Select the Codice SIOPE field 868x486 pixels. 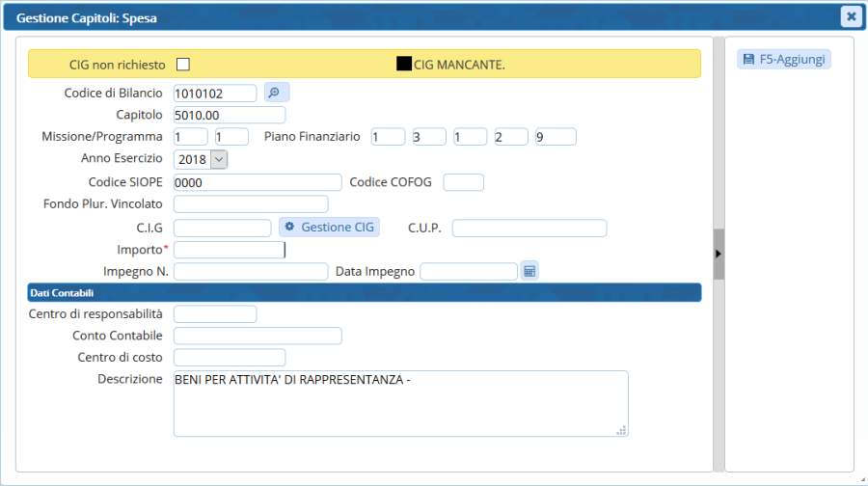pos(258,182)
